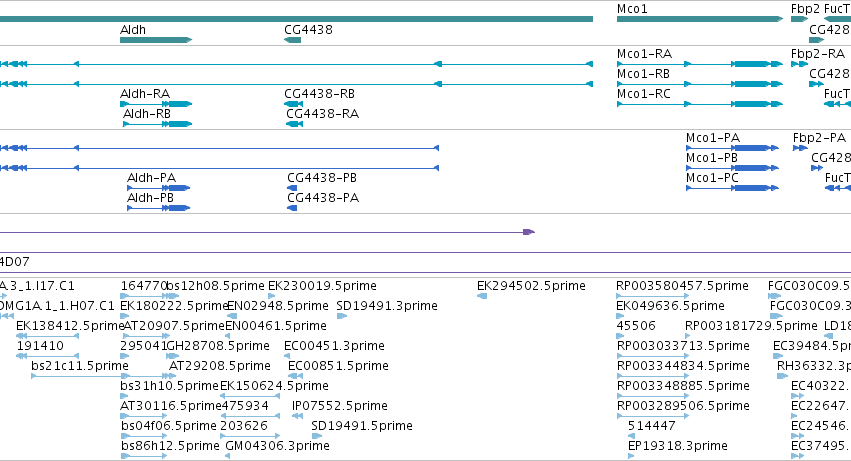Click the Aldh-RA transcript glyph

pos(156,104)
